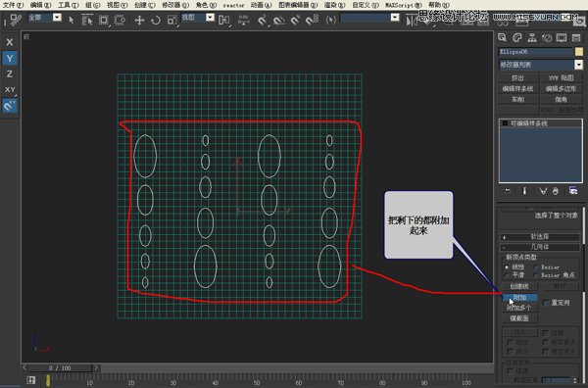The image size is (588, 388).
Task: Click the Select Object arrow tool
Action: (72, 20)
